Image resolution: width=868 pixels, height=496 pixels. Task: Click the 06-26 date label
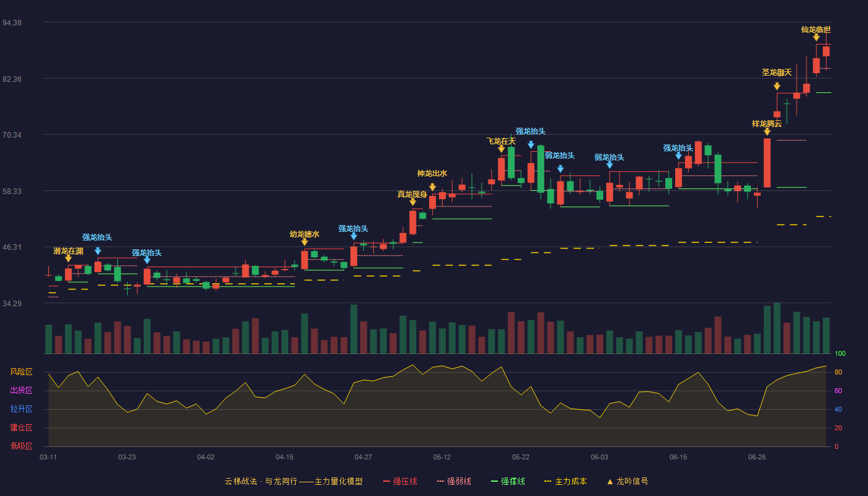pyautogui.click(x=757, y=457)
